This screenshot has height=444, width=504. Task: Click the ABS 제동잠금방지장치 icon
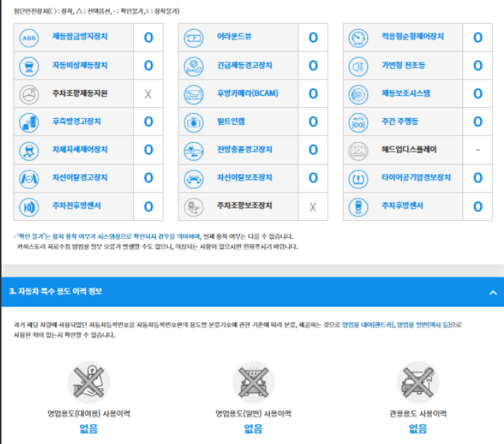point(29,38)
